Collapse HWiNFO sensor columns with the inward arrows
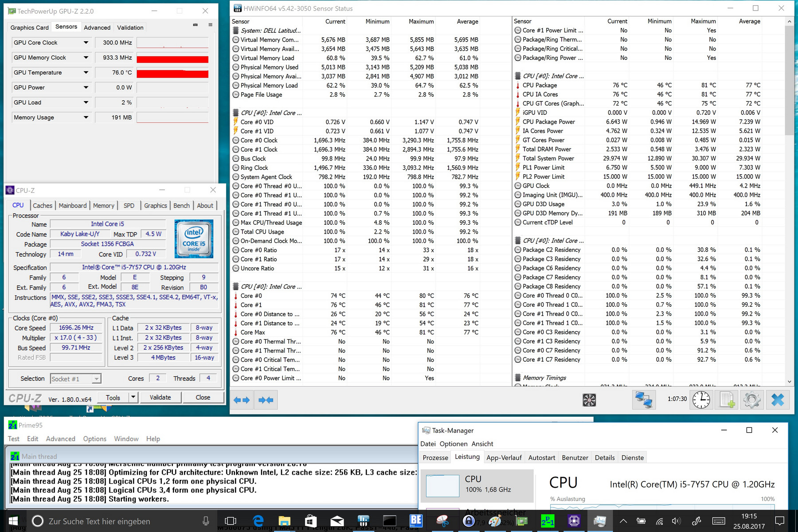Image resolution: width=798 pixels, height=532 pixels. [x=266, y=400]
